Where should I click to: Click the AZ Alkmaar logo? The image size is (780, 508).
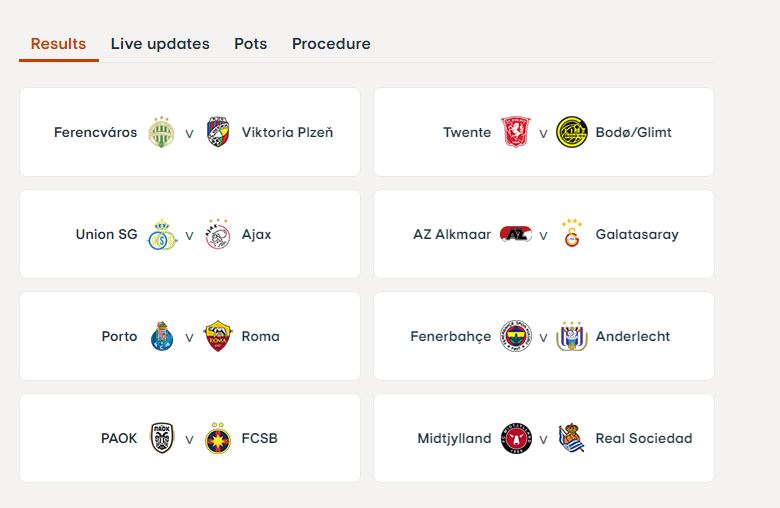(x=516, y=235)
